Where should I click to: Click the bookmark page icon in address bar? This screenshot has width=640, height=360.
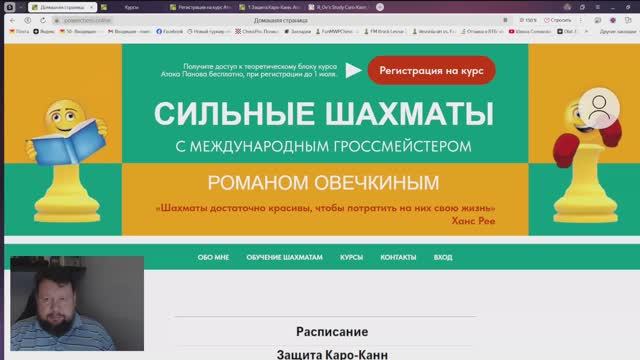(x=505, y=20)
